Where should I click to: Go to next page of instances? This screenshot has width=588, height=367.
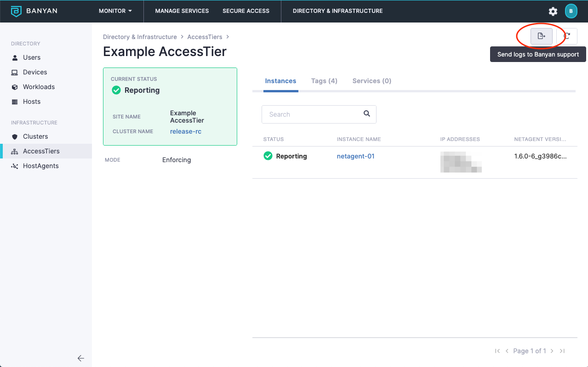point(552,351)
